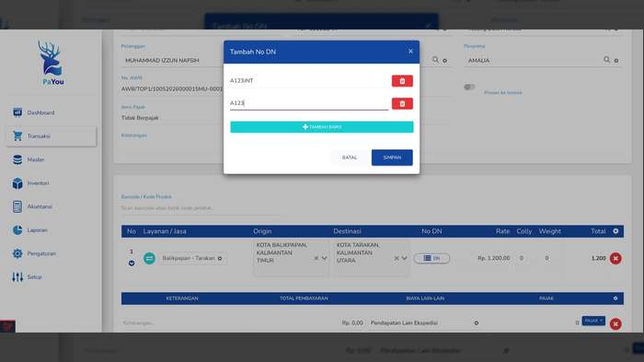Screen dimensions: 644x362
Task: Open the Destinasi dropdown arrow
Action: [x=404, y=258]
